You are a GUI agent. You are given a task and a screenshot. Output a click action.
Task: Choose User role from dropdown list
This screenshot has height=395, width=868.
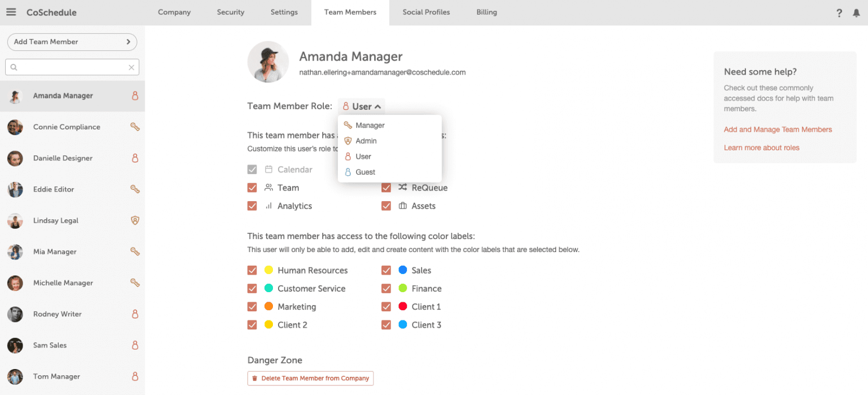click(389, 157)
